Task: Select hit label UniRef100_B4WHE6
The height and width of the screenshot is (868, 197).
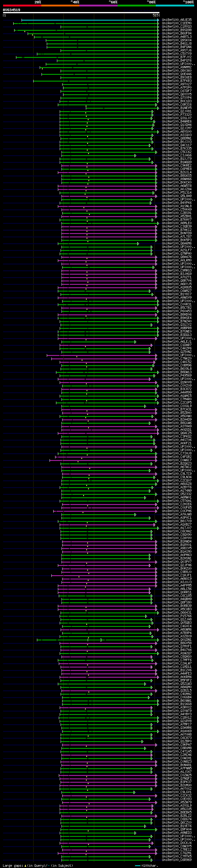Action: click(177, 121)
